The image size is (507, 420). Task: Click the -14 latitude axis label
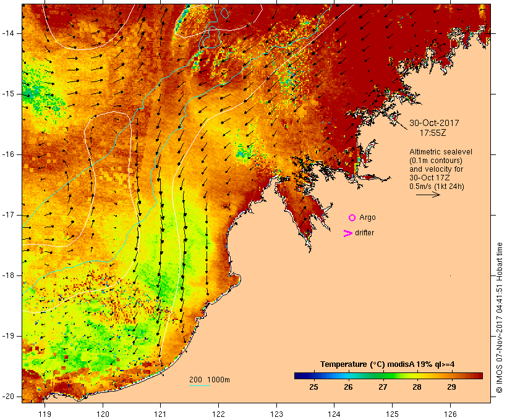8,33
